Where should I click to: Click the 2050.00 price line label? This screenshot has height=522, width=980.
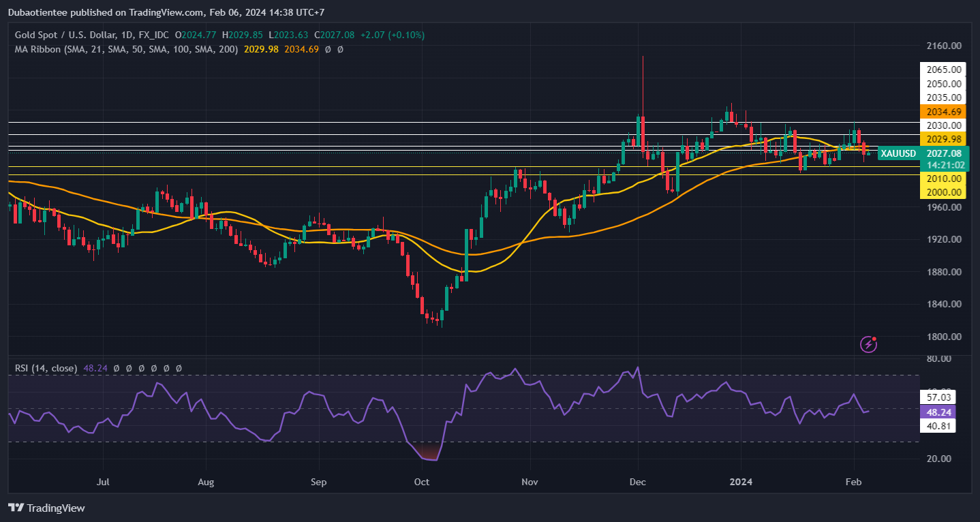pos(943,83)
